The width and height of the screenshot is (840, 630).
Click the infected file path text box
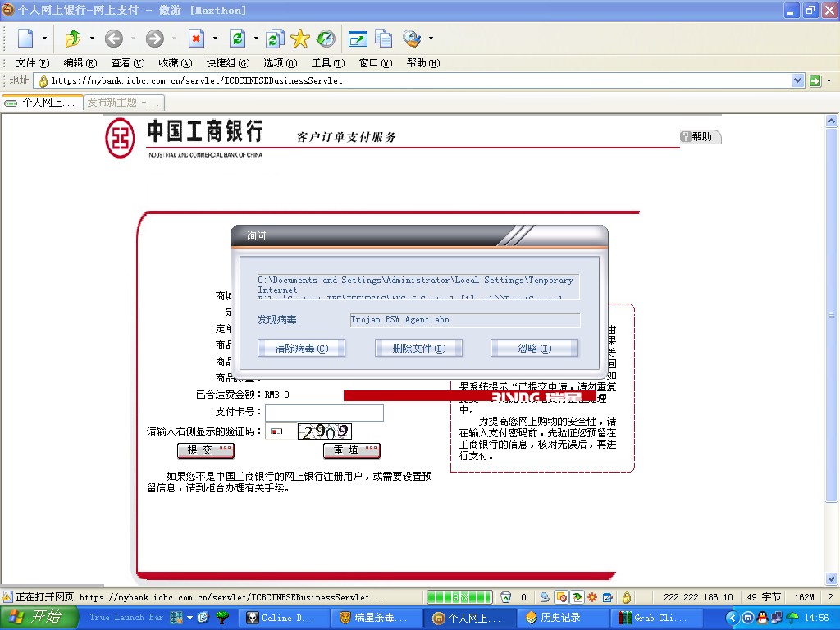tap(418, 286)
